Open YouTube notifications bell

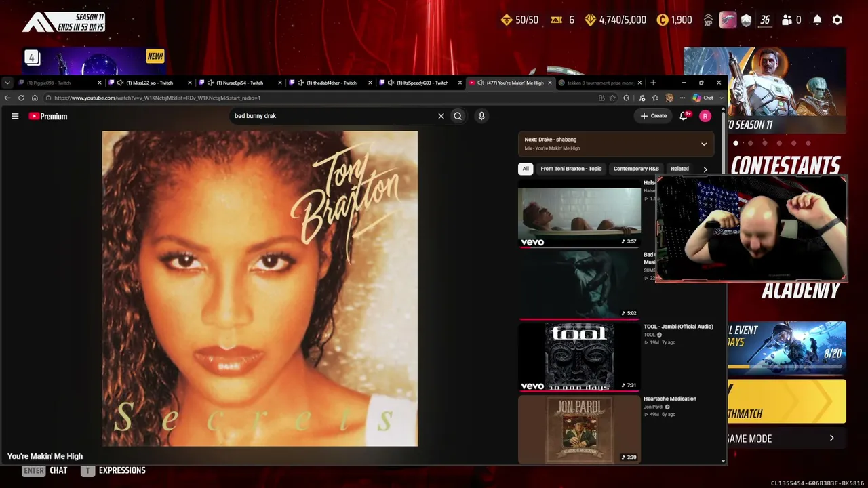click(684, 116)
